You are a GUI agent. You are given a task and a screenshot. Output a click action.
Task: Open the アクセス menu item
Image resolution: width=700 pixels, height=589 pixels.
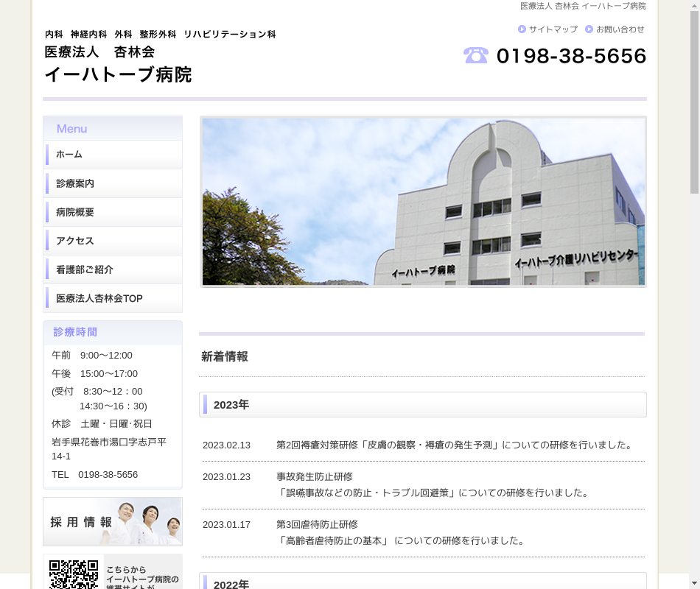[x=113, y=241]
